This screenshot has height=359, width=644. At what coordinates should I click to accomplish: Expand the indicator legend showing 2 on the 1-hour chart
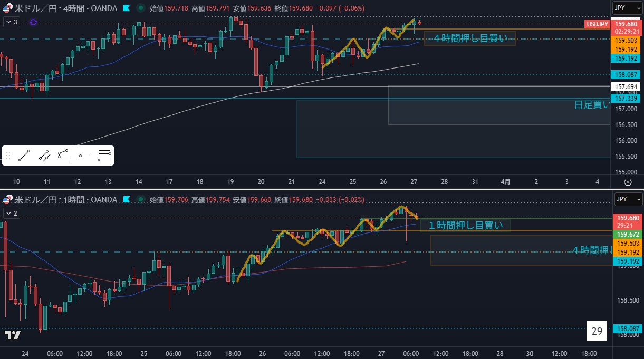point(12,214)
